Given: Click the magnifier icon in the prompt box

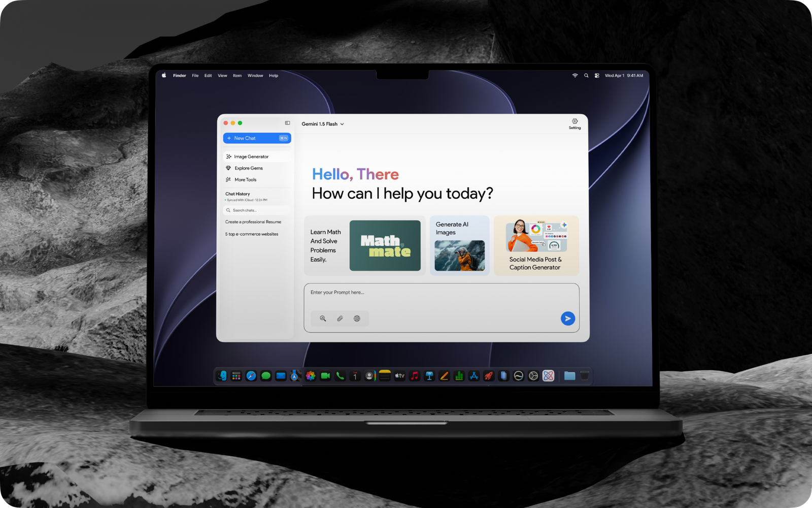Looking at the screenshot, I should click(x=323, y=319).
